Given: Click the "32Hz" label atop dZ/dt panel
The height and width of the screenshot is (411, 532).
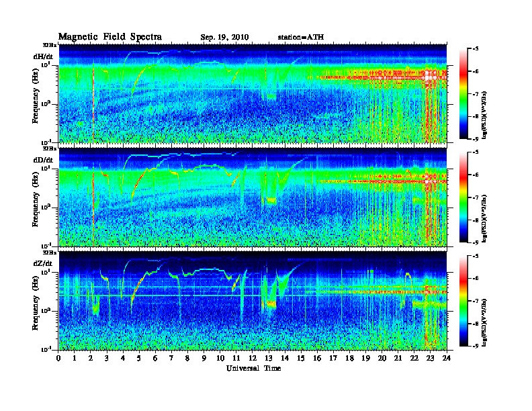Looking at the screenshot, I should point(50,253).
